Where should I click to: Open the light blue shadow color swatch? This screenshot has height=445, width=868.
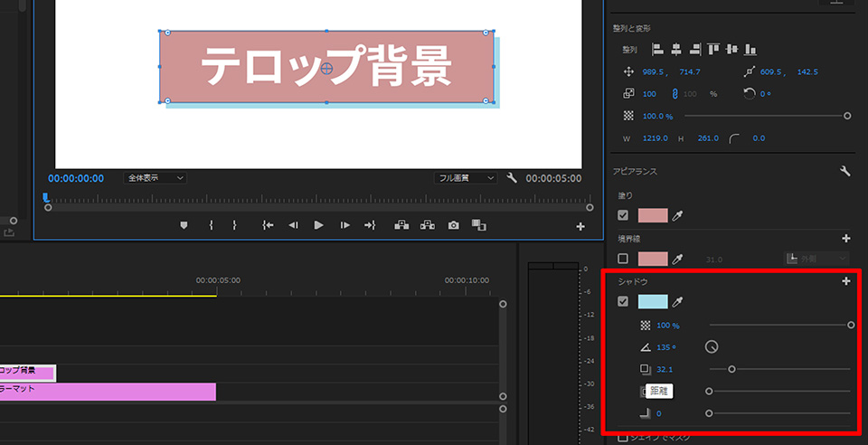[x=653, y=302]
